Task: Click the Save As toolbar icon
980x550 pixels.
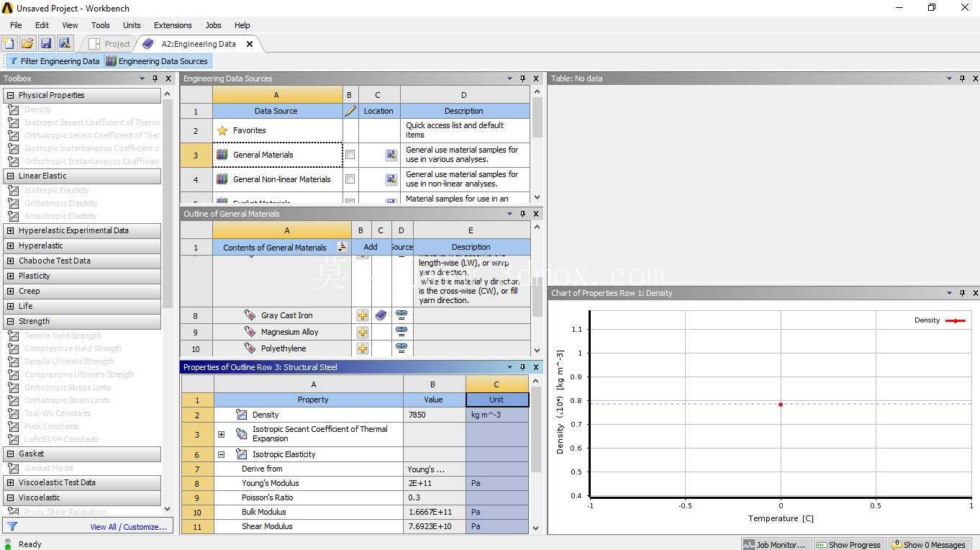Action: pos(64,44)
